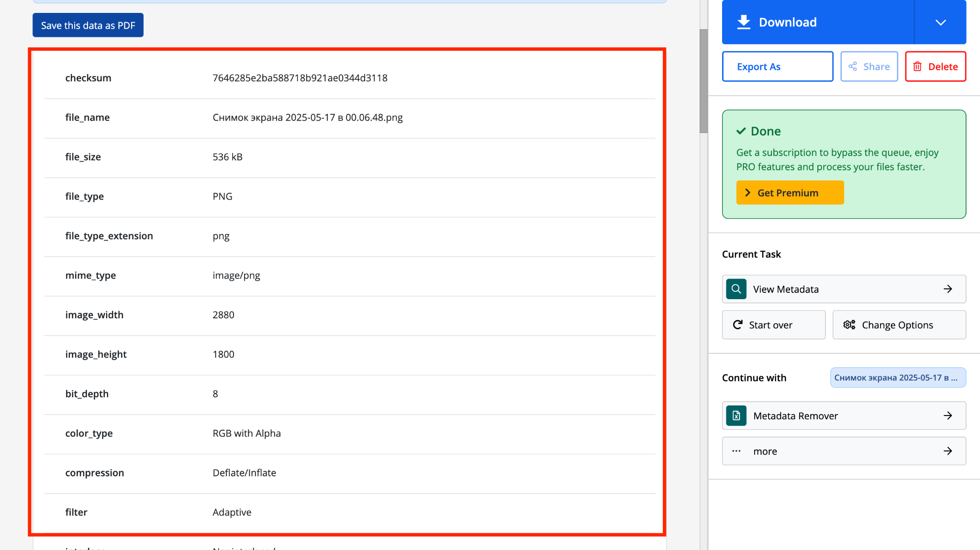Click the file_name value text
This screenshot has height=550, width=980.
(x=307, y=118)
